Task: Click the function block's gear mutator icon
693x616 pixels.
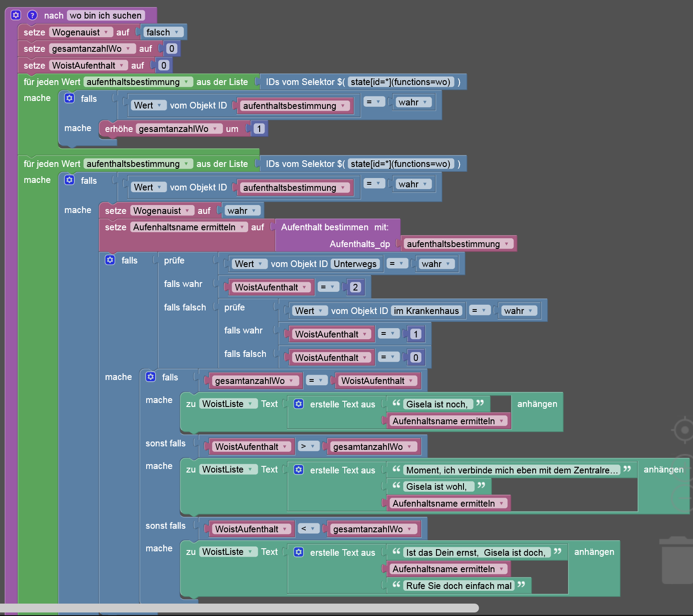Action: click(x=16, y=15)
